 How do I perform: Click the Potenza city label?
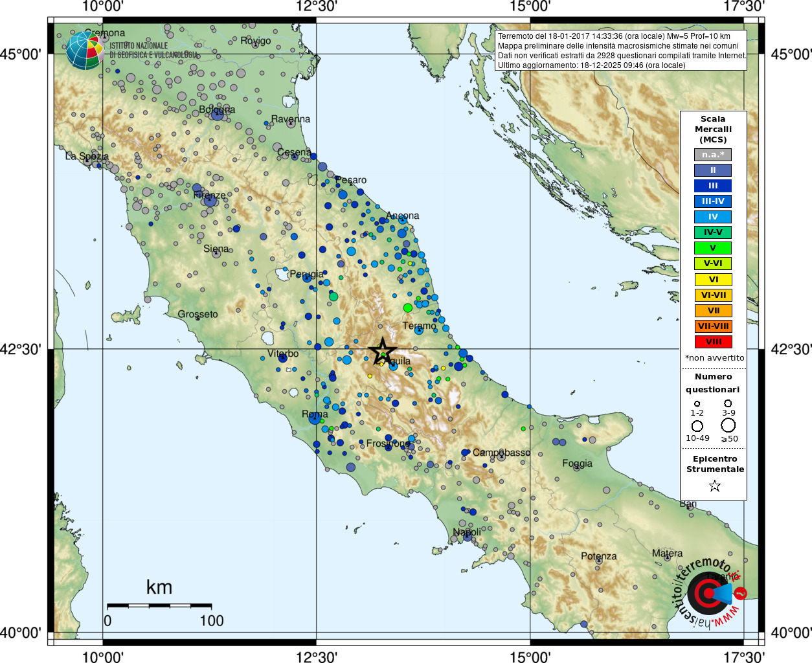[x=599, y=556]
